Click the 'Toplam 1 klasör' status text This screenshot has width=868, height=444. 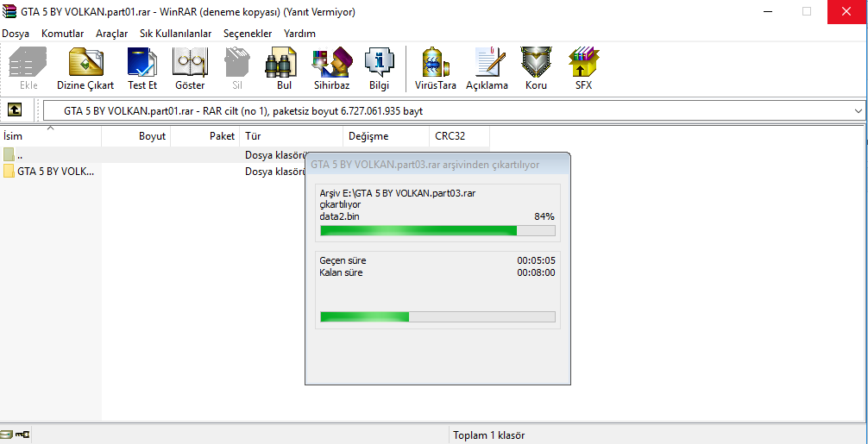point(489,435)
